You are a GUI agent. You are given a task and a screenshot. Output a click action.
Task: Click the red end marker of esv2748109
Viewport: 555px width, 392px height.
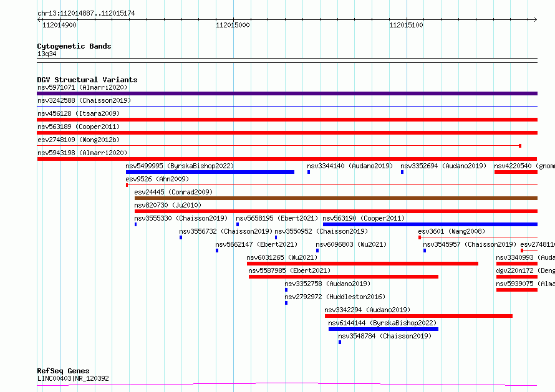[520, 146]
